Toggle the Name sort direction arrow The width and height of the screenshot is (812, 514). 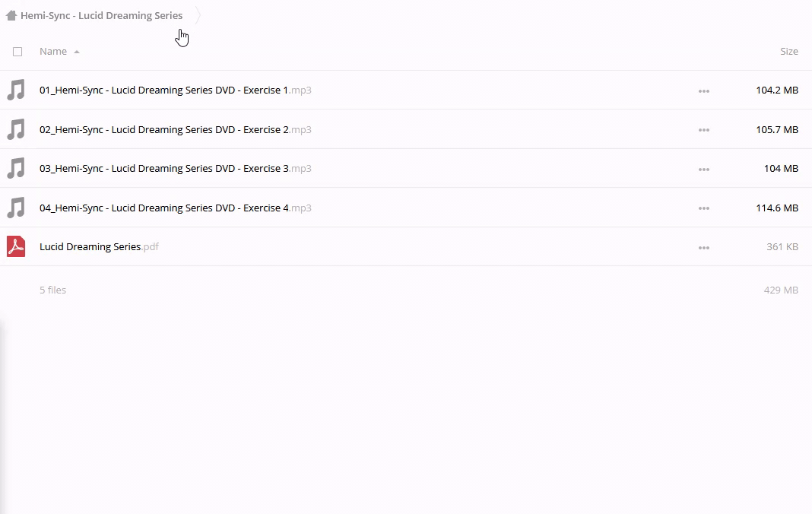(x=77, y=52)
